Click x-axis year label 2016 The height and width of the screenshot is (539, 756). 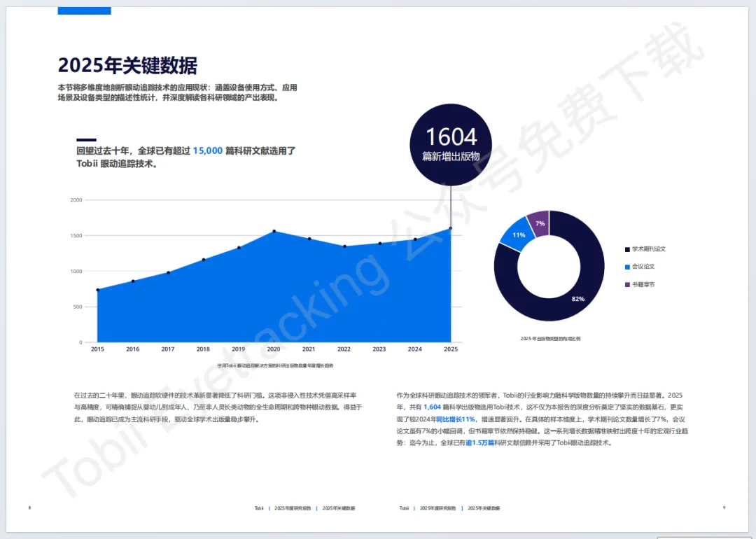click(132, 349)
